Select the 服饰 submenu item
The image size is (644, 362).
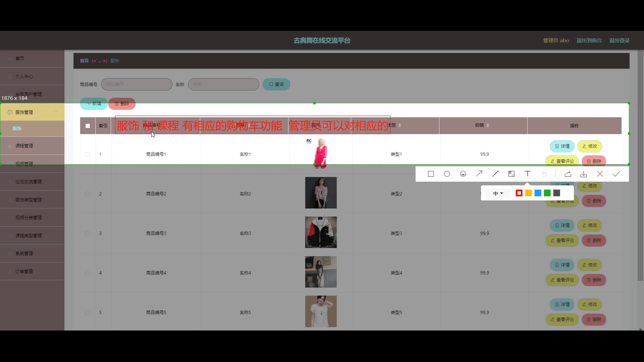32,128
